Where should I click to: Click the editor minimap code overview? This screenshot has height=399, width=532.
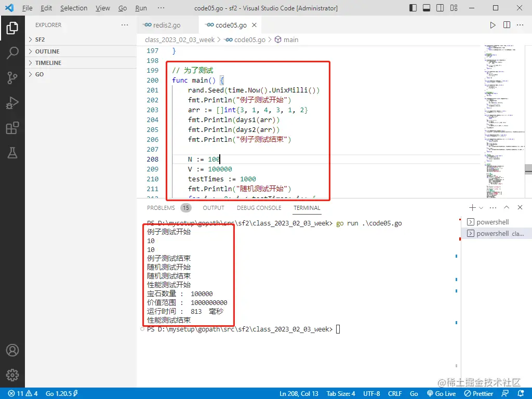click(x=504, y=121)
